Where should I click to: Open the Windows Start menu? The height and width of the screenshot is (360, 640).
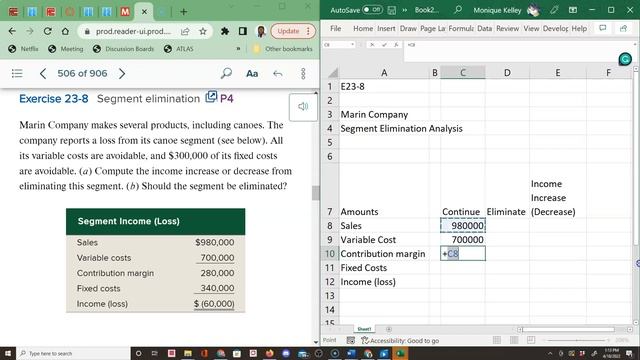point(8,353)
